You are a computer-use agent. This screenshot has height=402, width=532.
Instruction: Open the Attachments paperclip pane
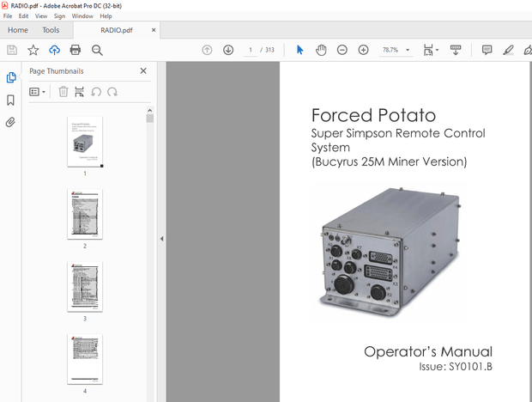[10, 122]
